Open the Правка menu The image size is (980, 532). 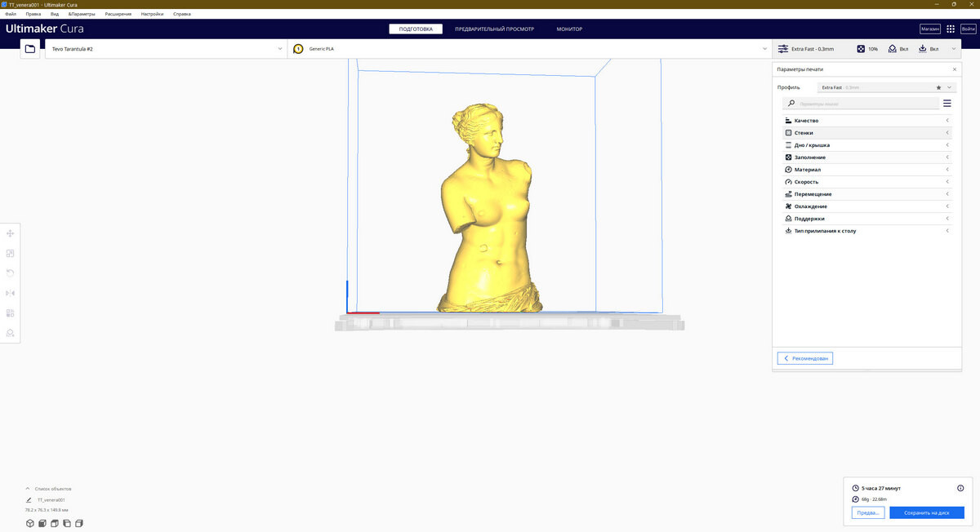[x=33, y=14]
